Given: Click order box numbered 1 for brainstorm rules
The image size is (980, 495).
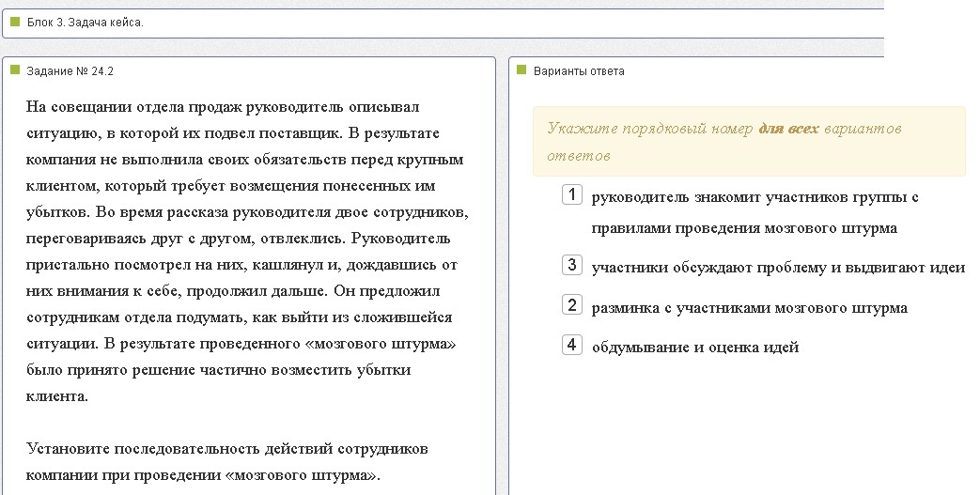Looking at the screenshot, I should click(x=572, y=194).
